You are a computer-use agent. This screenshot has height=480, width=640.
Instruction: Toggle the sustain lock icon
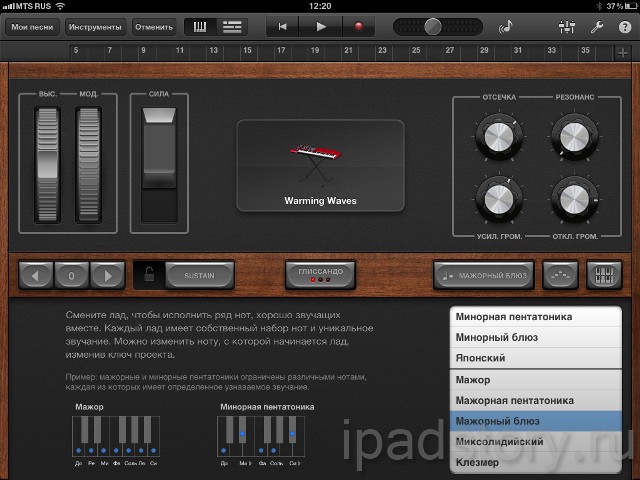[x=149, y=276]
